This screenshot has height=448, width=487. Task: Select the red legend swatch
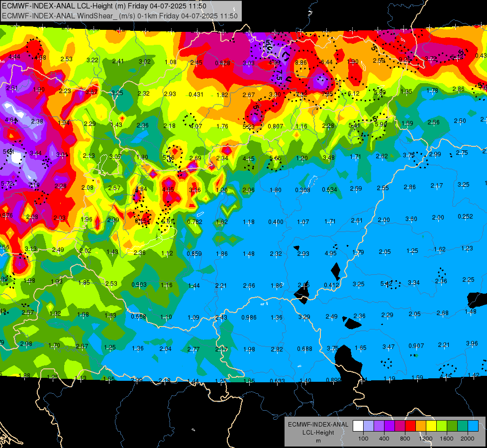(x=410, y=426)
